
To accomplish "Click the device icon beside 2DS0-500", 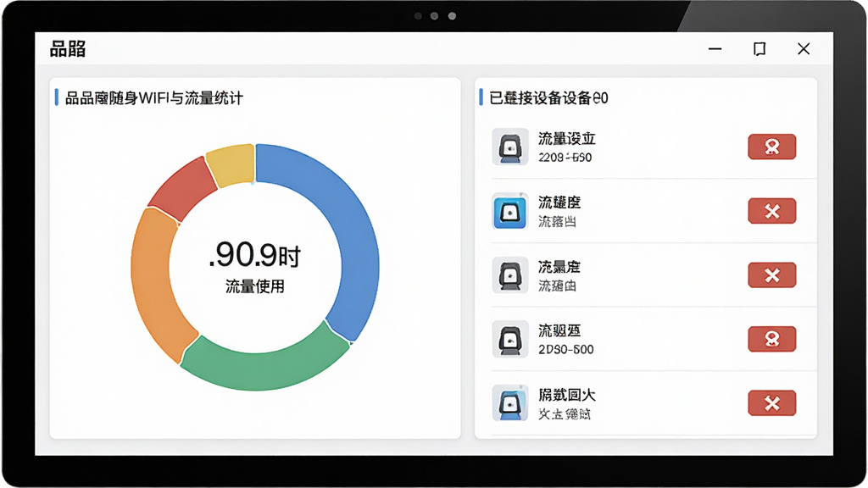I will click(509, 339).
